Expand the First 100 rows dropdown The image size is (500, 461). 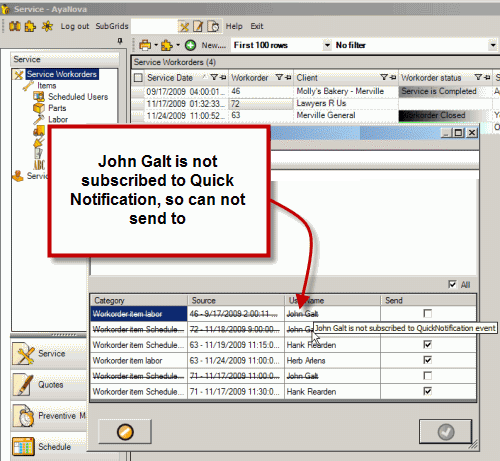tap(327, 45)
